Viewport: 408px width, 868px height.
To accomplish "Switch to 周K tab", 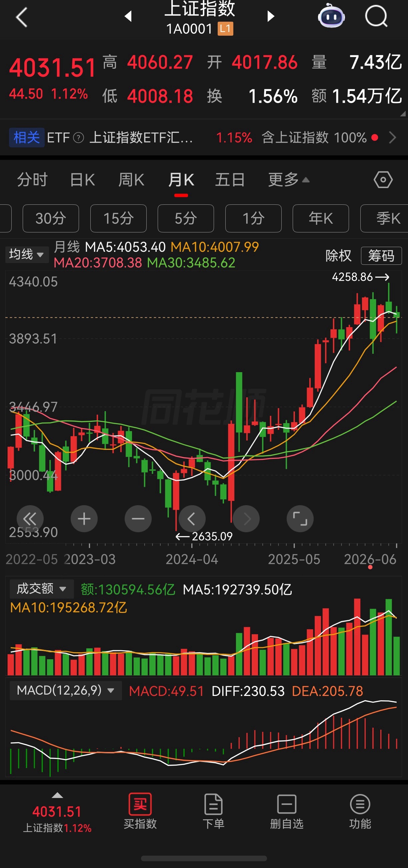I will click(131, 180).
